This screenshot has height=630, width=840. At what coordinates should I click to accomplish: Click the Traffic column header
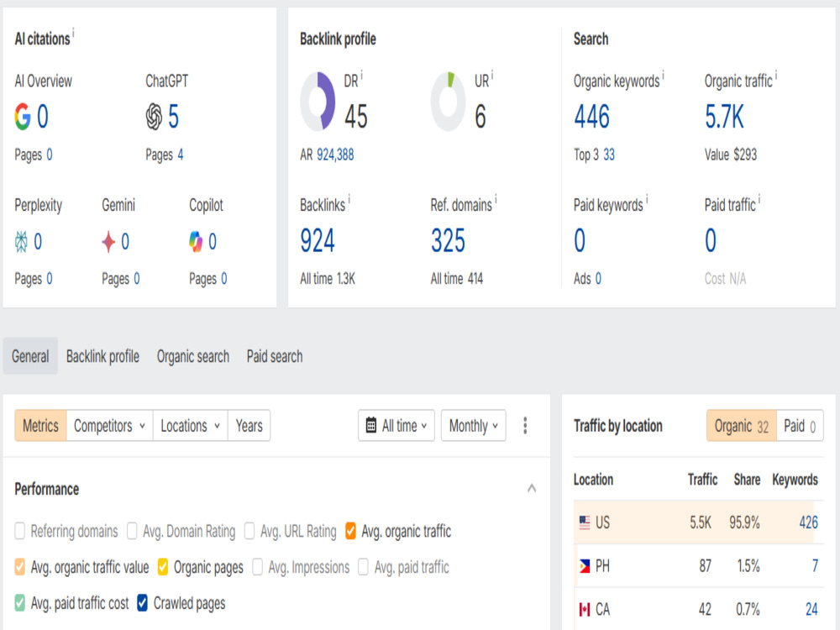pos(702,479)
